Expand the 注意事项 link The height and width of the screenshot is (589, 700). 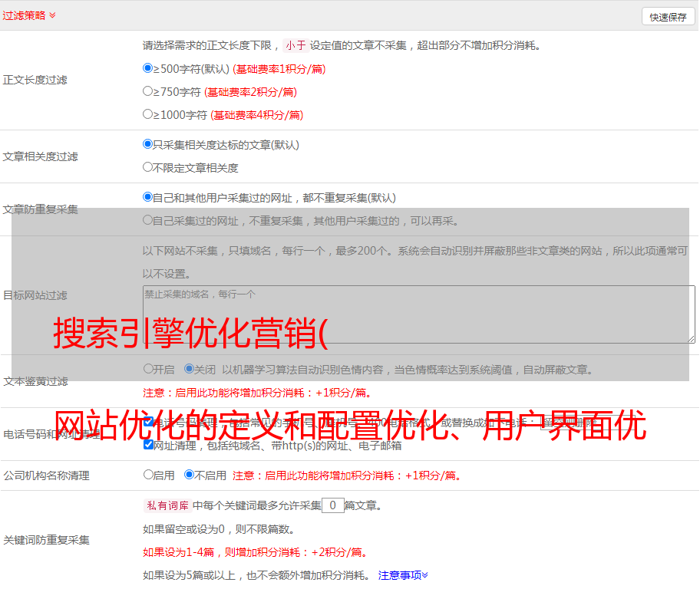click(403, 575)
